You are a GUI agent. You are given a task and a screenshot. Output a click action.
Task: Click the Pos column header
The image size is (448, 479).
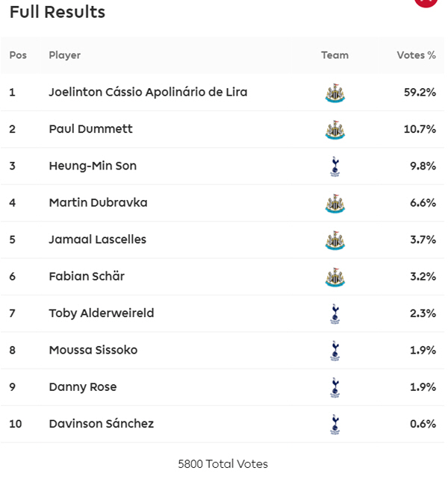coord(18,55)
